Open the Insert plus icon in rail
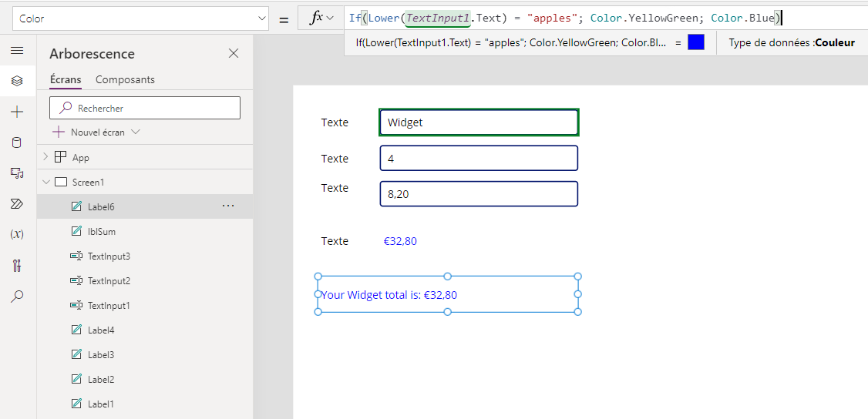Screen dimensions: 868x419 (x=17, y=112)
